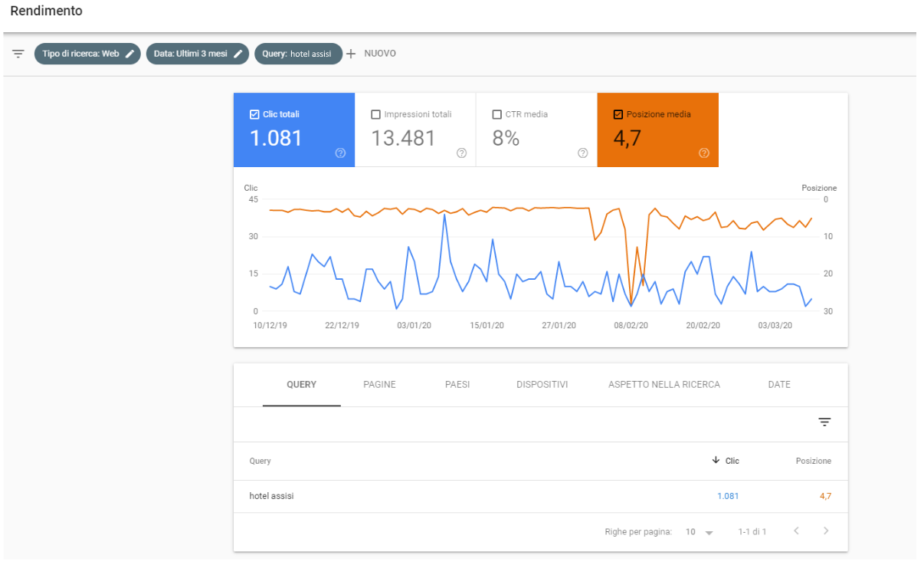Screen dimensions: 924x565
Task: Open the table filter rows icon
Action: click(x=824, y=422)
